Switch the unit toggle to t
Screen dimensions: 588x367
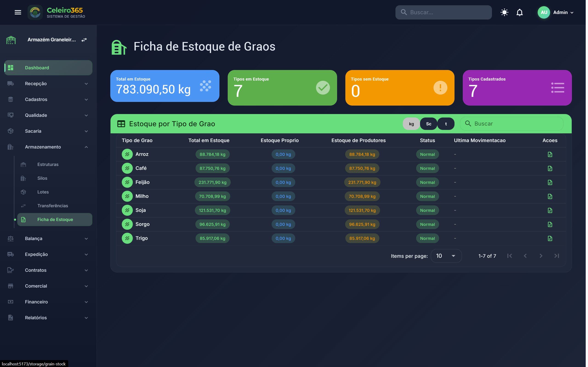(446, 124)
